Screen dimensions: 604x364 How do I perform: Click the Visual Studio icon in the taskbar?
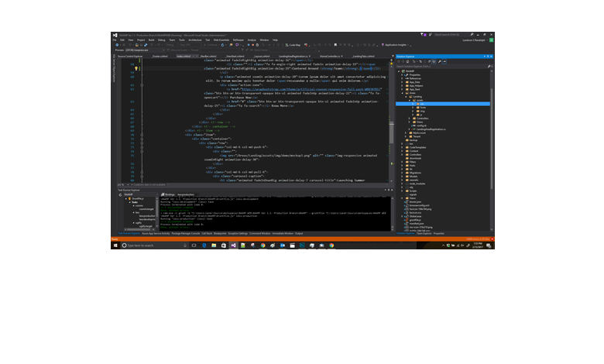click(x=233, y=245)
